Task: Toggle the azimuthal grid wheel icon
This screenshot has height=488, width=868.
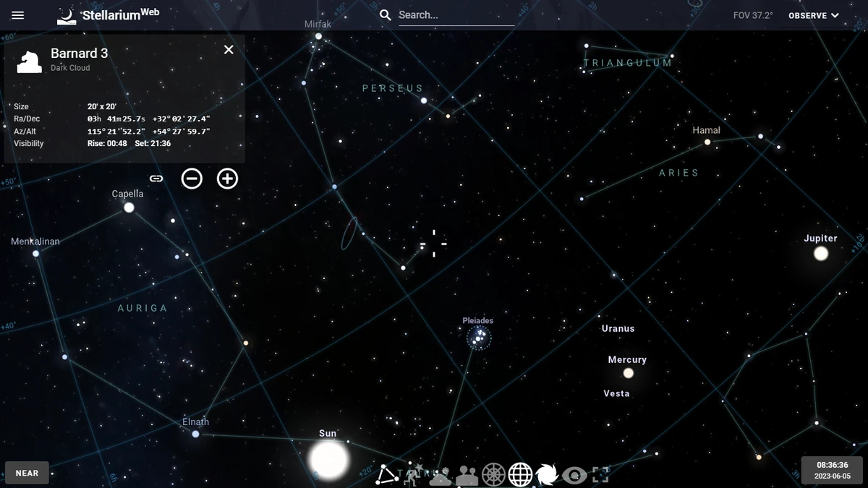Action: (x=493, y=475)
